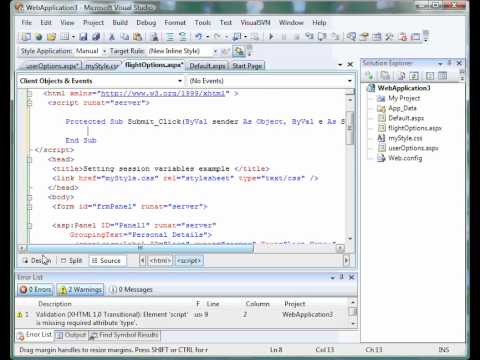The width and height of the screenshot is (480, 360).
Task: Sort Error List by Line column
Action: pos(213,304)
